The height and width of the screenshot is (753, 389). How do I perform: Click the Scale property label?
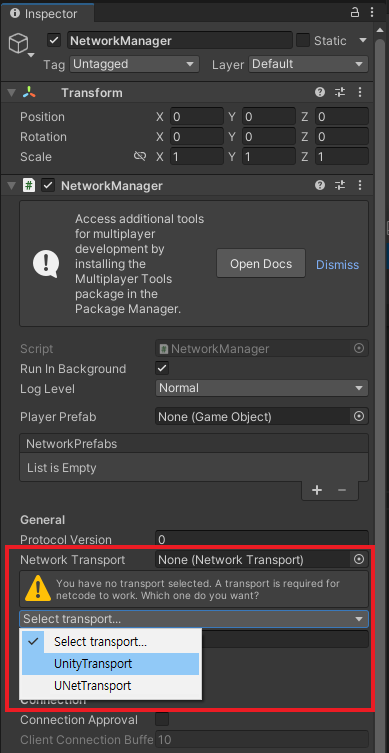[x=36, y=157]
